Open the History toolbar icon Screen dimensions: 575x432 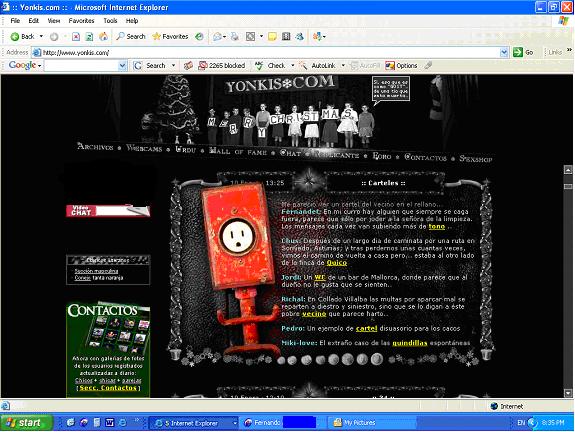pos(199,36)
